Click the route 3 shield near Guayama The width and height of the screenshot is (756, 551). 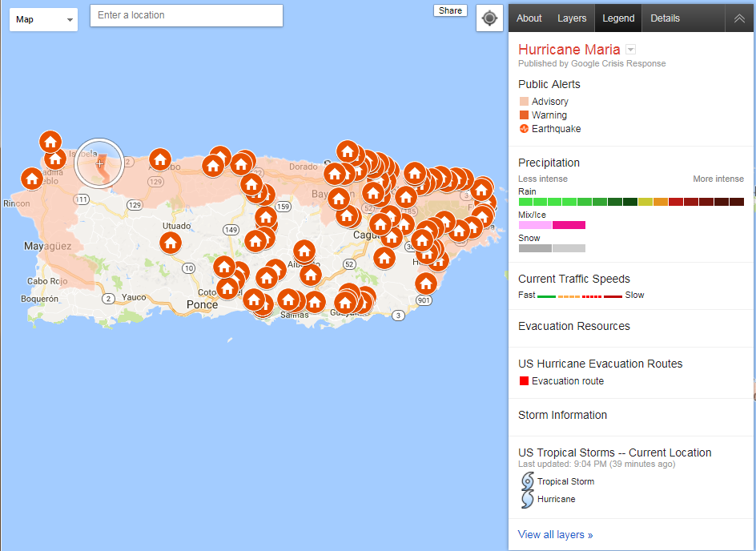[x=398, y=316]
